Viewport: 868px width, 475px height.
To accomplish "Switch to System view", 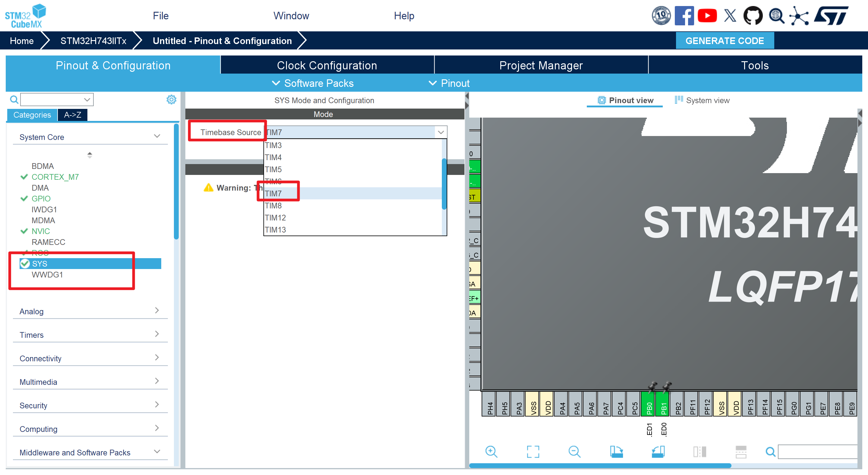I will tap(702, 100).
